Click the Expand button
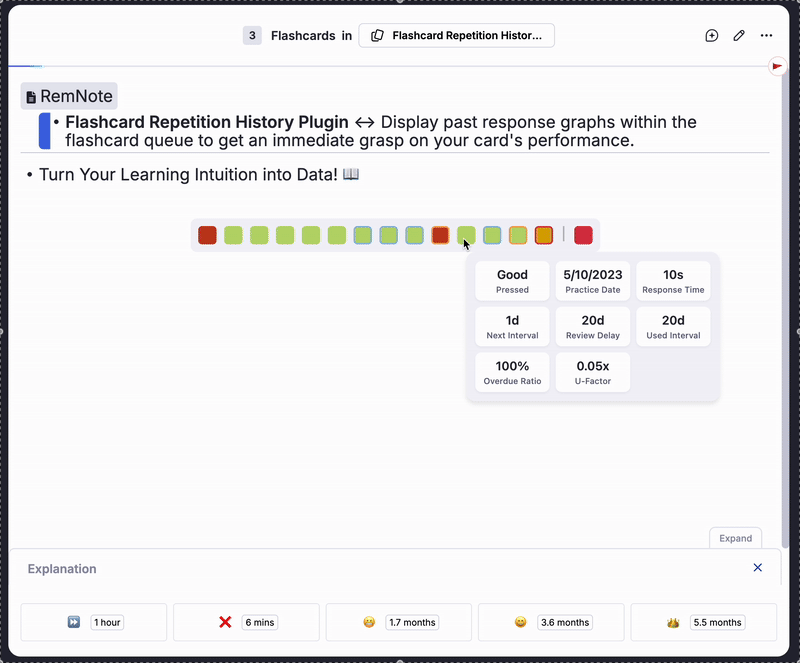This screenshot has height=663, width=800. pos(735,538)
